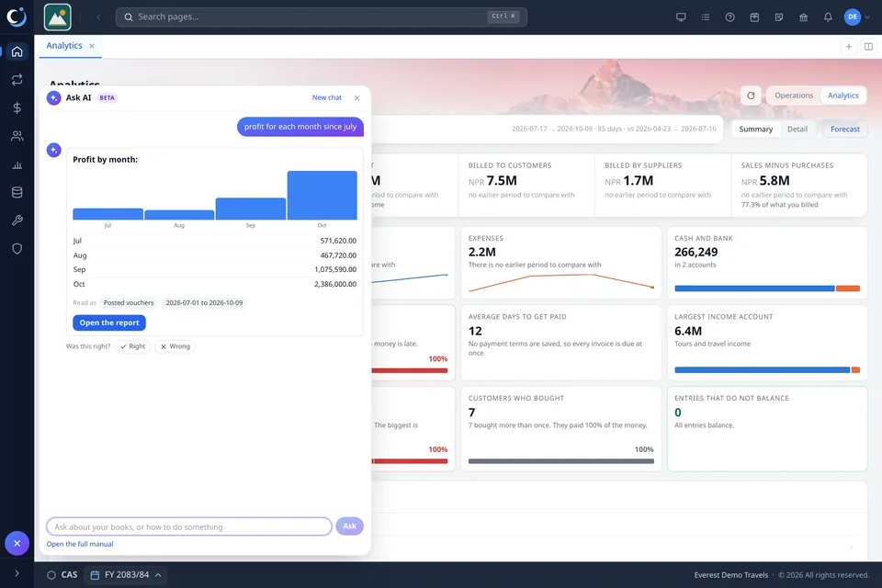Select the Summary view
This screenshot has width=882, height=588.
pos(755,129)
